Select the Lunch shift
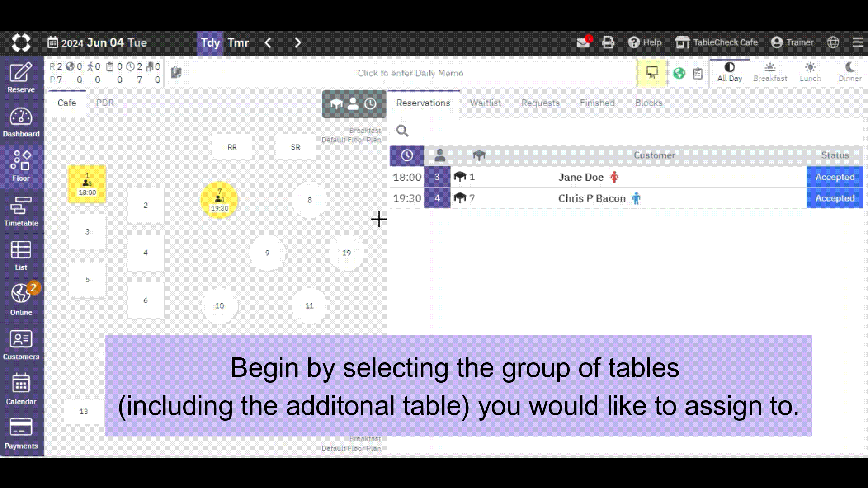Image resolution: width=868 pixels, height=488 pixels. [810, 72]
